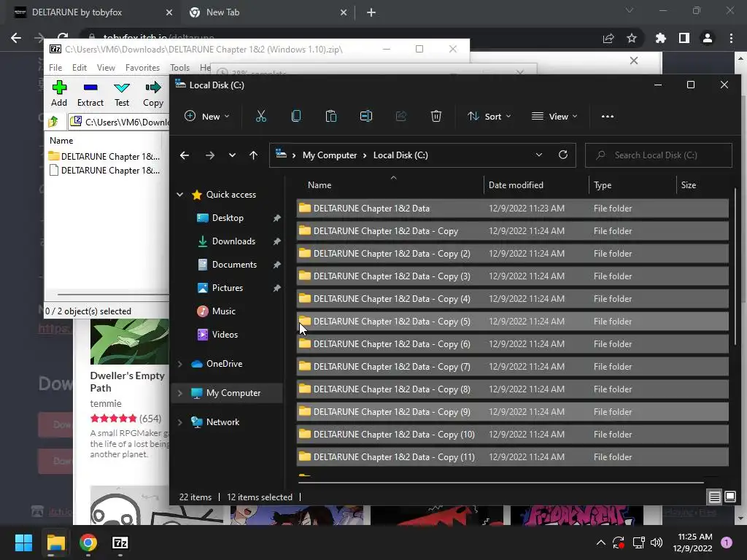The width and height of the screenshot is (747, 560).
Task: Open Chrome side panel icon
Action: [684, 38]
